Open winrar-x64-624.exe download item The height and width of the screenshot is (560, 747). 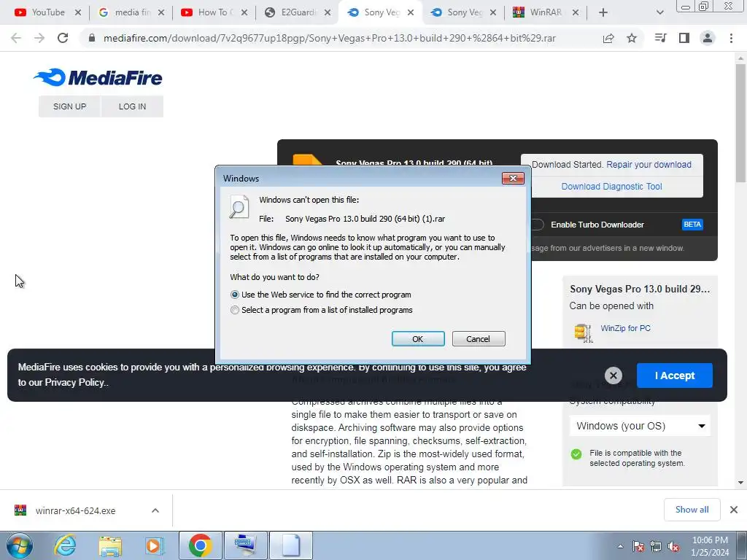point(75,510)
